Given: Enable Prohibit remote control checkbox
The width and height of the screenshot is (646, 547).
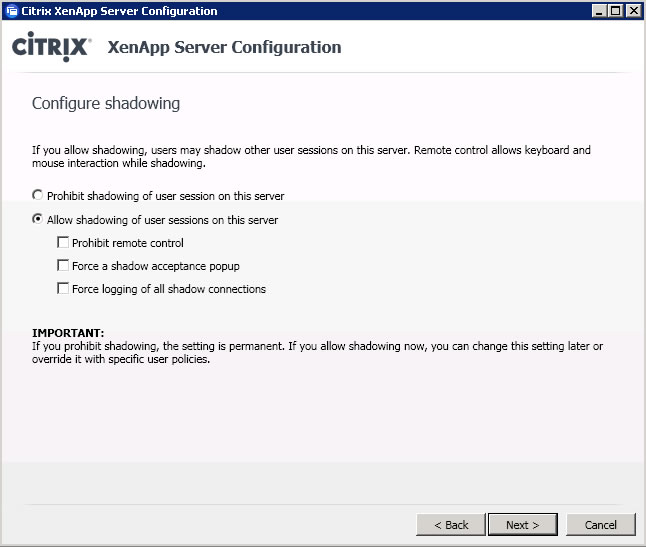Looking at the screenshot, I should point(63,242).
